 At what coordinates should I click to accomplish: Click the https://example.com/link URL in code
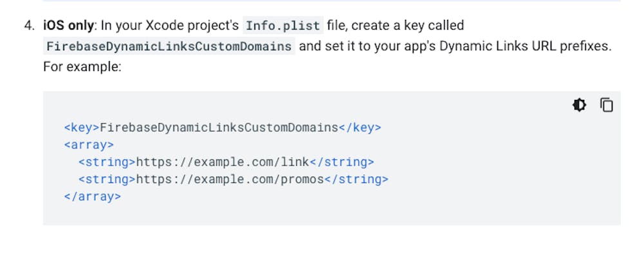[x=223, y=162]
